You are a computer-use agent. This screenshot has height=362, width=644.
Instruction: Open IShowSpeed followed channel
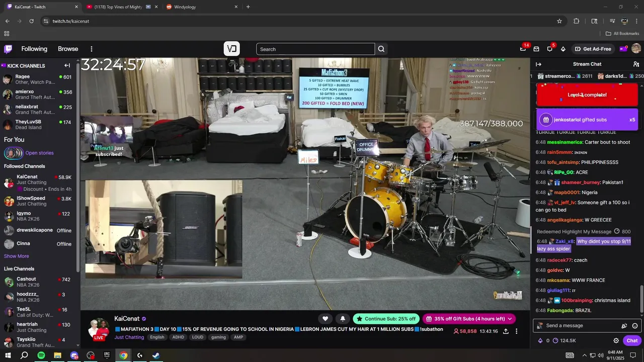38,201
